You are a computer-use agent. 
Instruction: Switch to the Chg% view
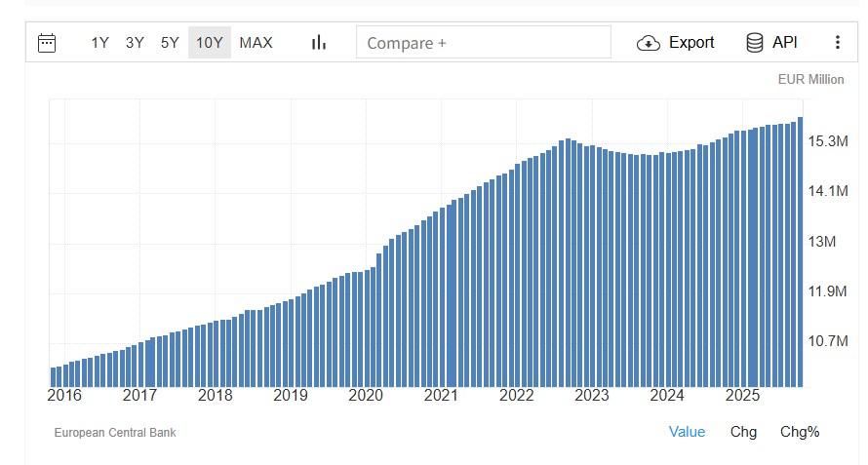pyautogui.click(x=800, y=432)
